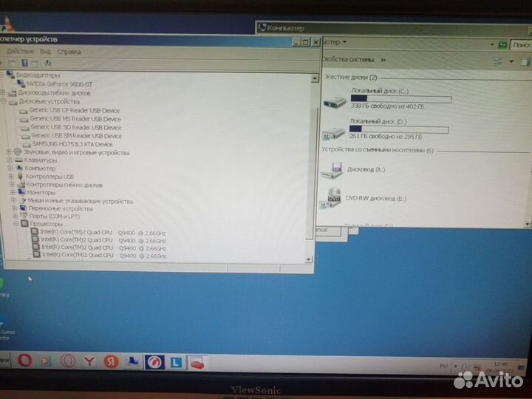Viewport: 532px width, 399px height.
Task: Click the Help question-mark toolbar icon
Action: click(25, 63)
